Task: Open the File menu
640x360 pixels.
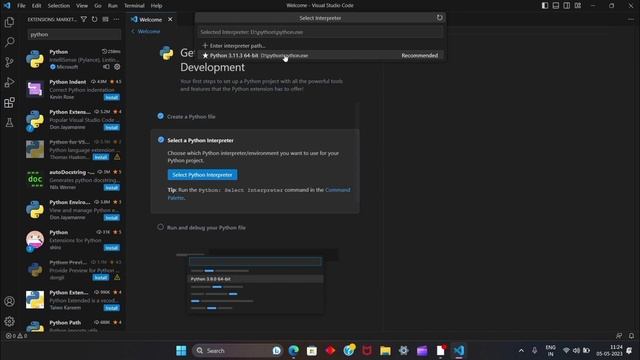Action: pos(21,6)
